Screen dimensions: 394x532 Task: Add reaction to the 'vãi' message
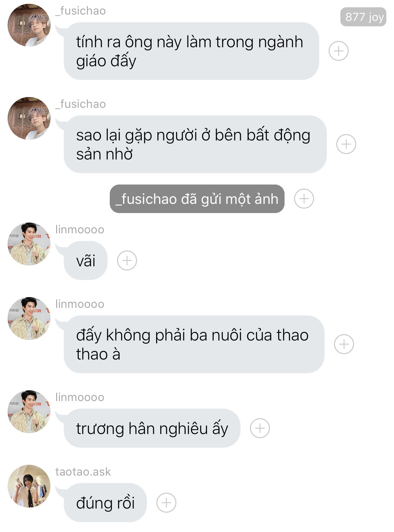pos(127,261)
